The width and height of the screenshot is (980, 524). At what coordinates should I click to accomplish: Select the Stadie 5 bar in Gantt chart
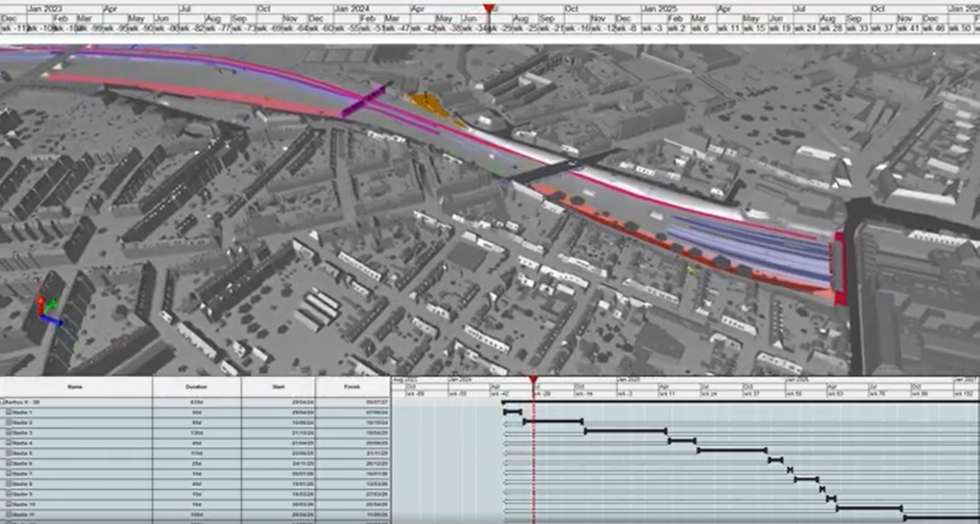732,450
